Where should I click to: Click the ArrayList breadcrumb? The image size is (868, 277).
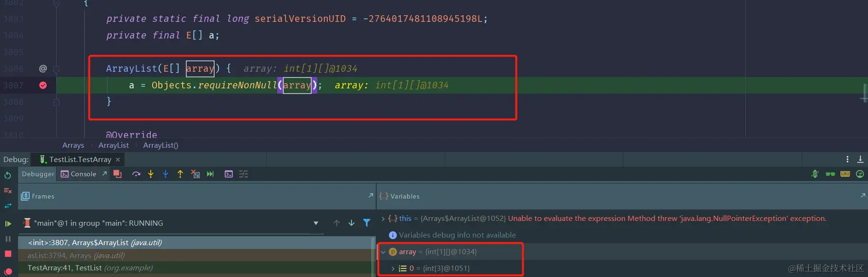pyautogui.click(x=114, y=145)
